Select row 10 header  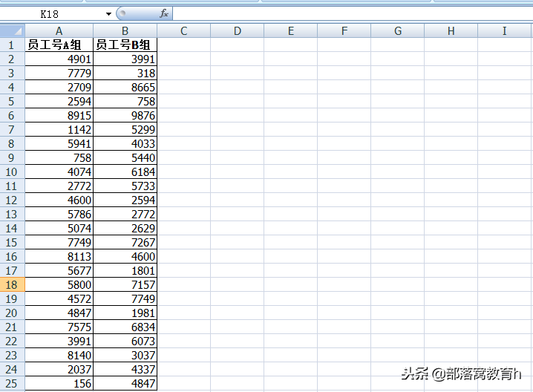[12, 171]
